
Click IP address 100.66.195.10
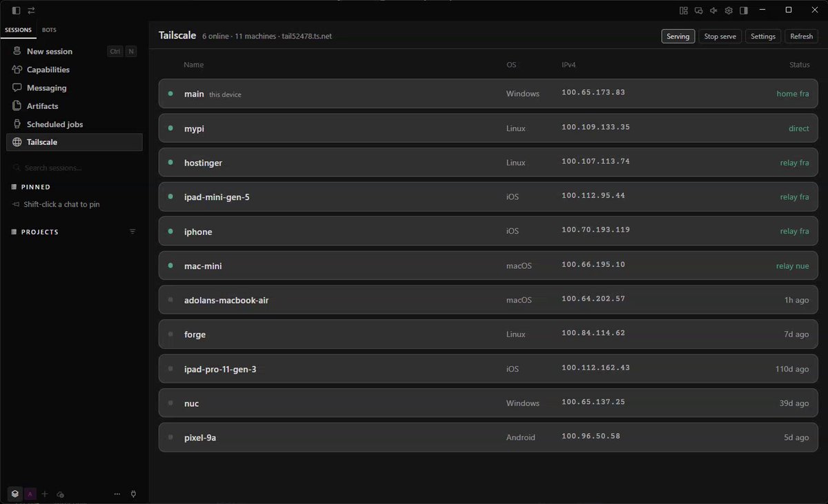point(593,265)
